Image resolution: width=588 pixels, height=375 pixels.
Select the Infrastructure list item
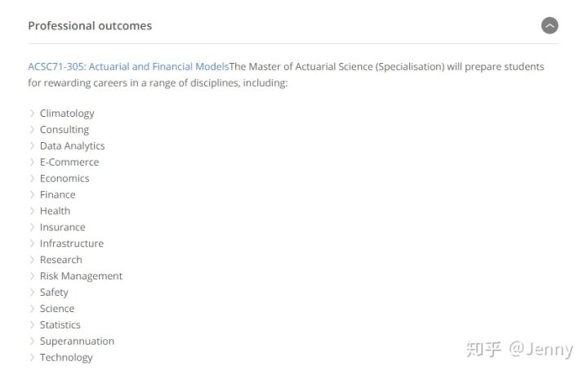[72, 243]
